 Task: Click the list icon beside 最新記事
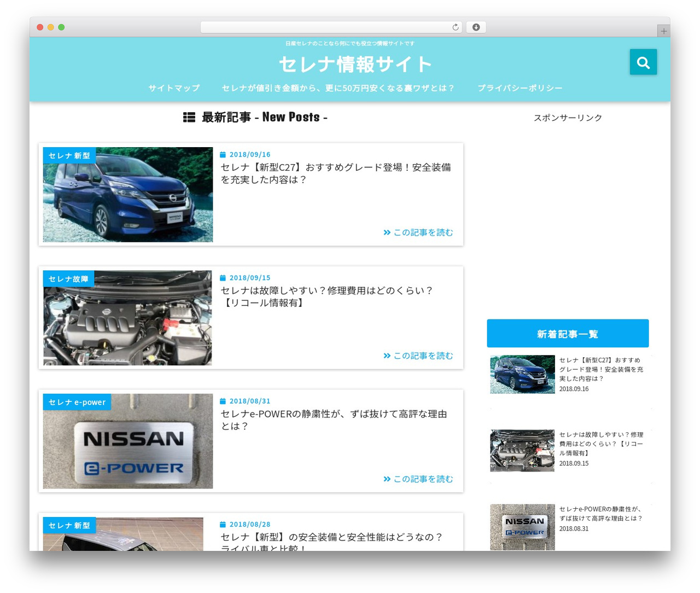(189, 117)
